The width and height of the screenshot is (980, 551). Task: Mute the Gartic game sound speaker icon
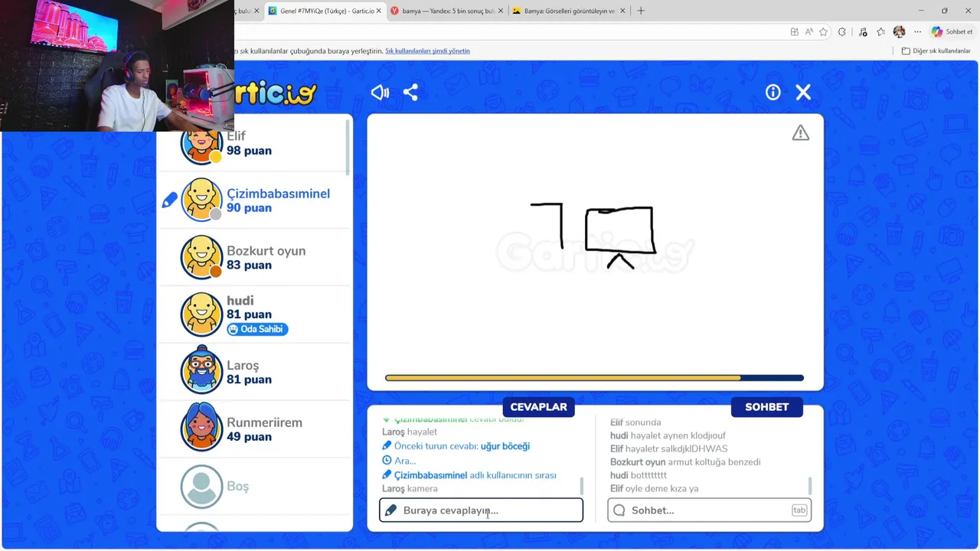380,93
